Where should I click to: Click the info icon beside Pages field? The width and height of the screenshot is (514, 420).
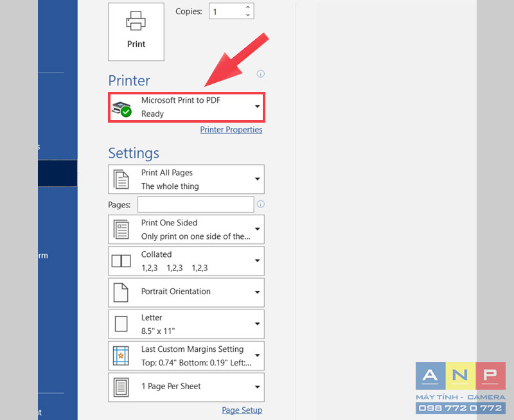point(261,204)
